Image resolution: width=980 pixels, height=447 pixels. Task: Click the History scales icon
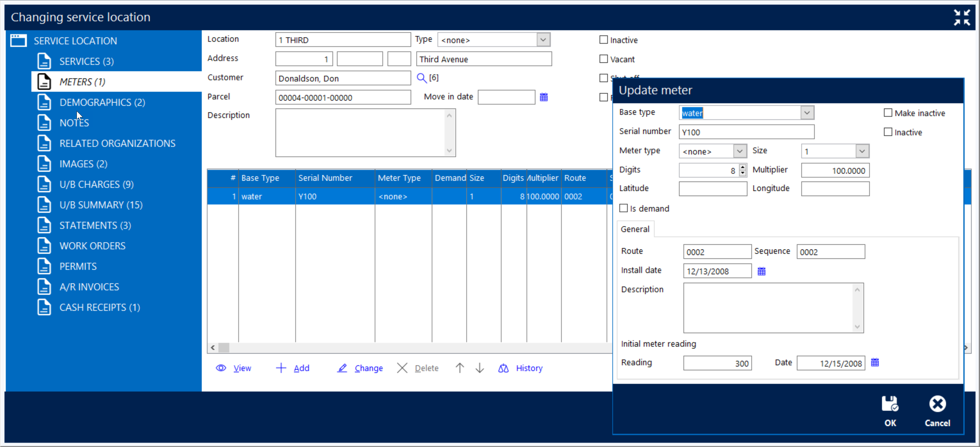click(503, 368)
